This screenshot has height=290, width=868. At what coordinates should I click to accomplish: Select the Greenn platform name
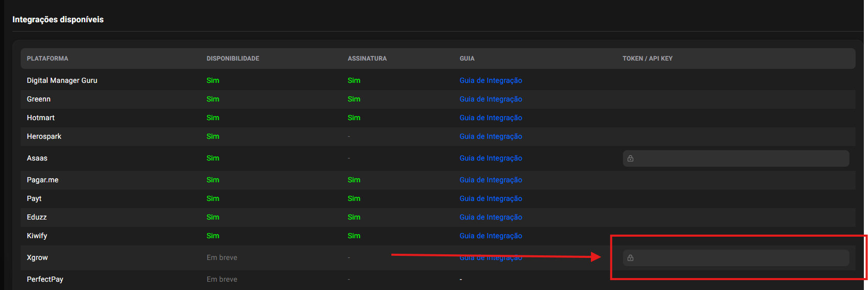[x=39, y=99]
